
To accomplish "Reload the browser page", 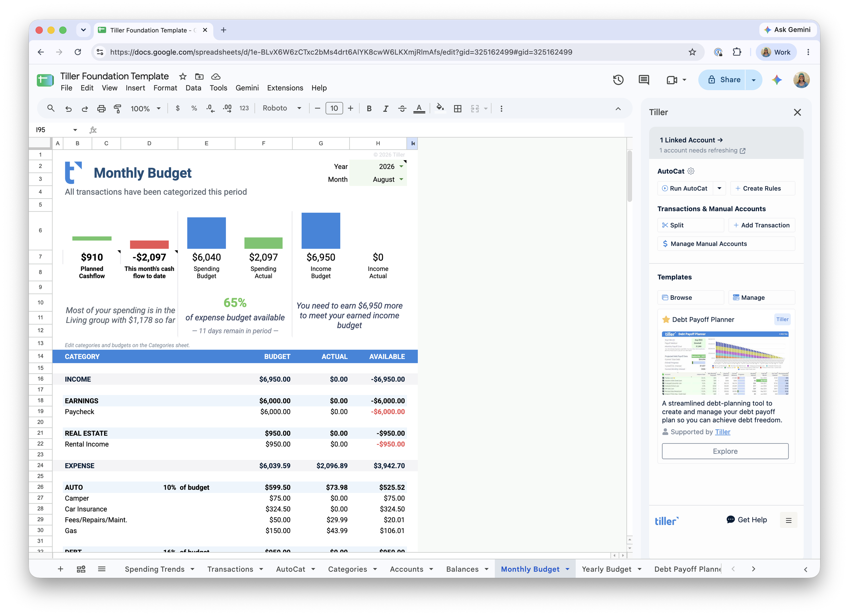I will point(78,52).
